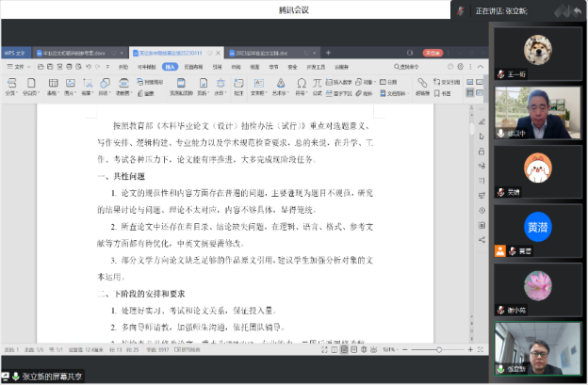Open the 页面布局 menu tab
Image resolution: width=588 pixels, height=385 pixels.
pyautogui.click(x=193, y=67)
